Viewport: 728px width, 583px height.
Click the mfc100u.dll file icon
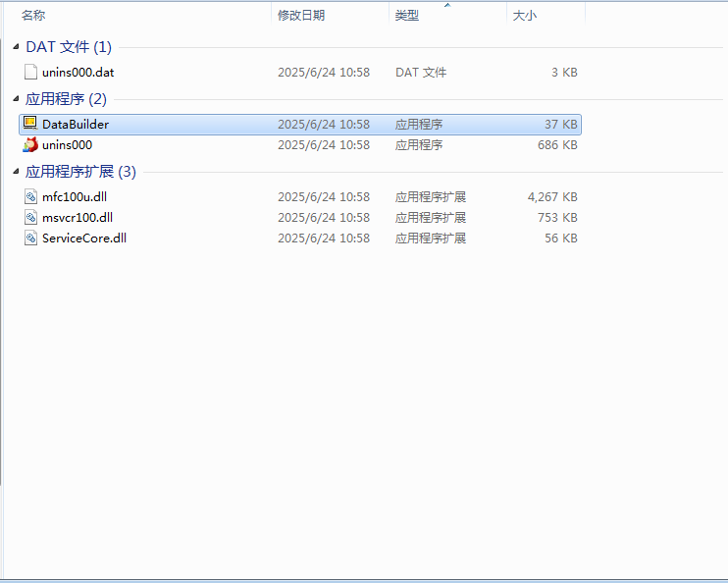point(30,196)
